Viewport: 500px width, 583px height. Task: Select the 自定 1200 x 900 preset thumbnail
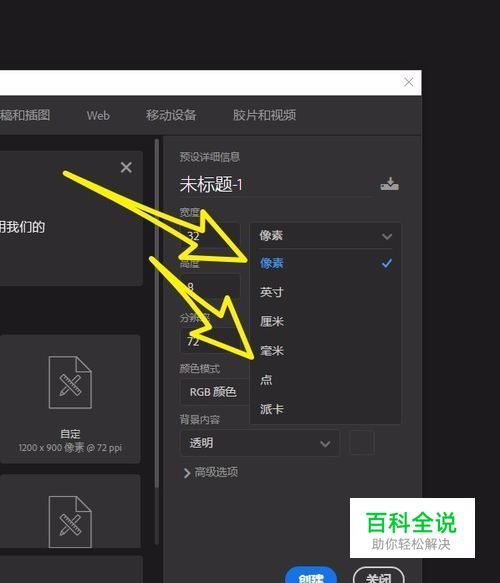pyautogui.click(x=70, y=399)
